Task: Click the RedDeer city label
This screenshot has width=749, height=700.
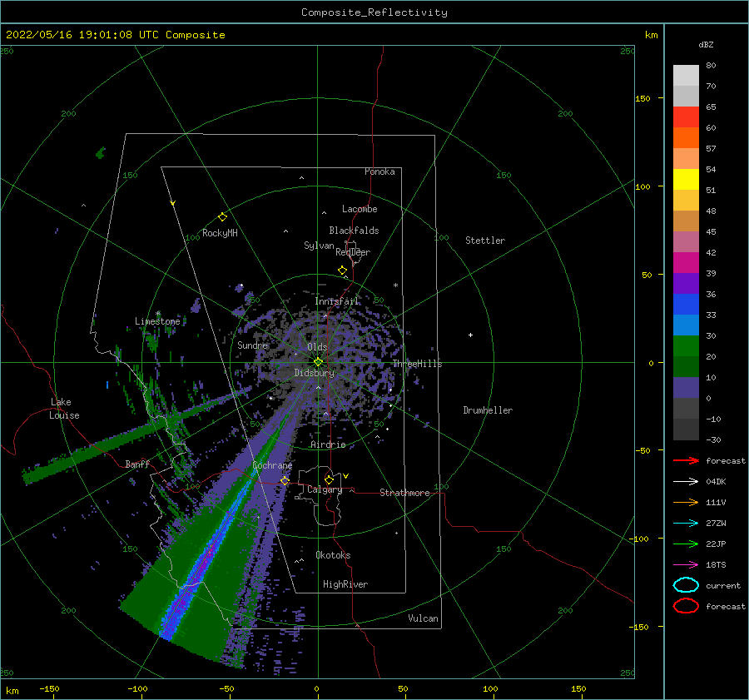Action: point(353,252)
